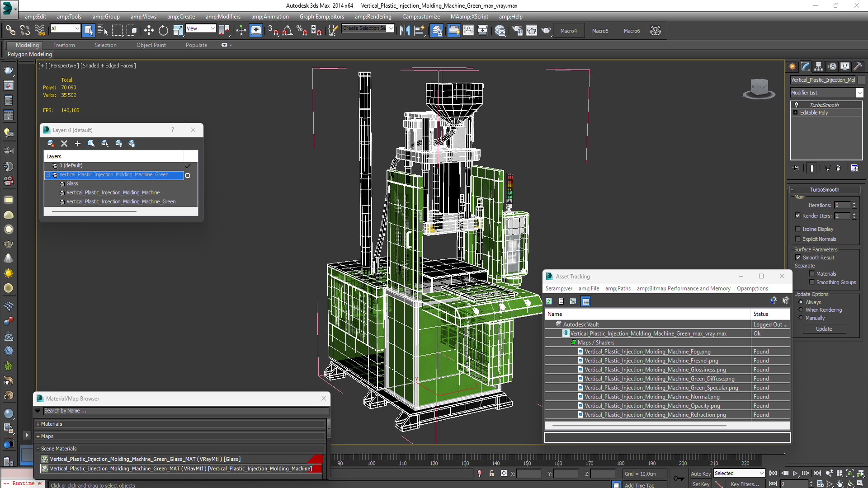The width and height of the screenshot is (868, 488).
Task: Select the Manually update option
Action: (x=801, y=318)
